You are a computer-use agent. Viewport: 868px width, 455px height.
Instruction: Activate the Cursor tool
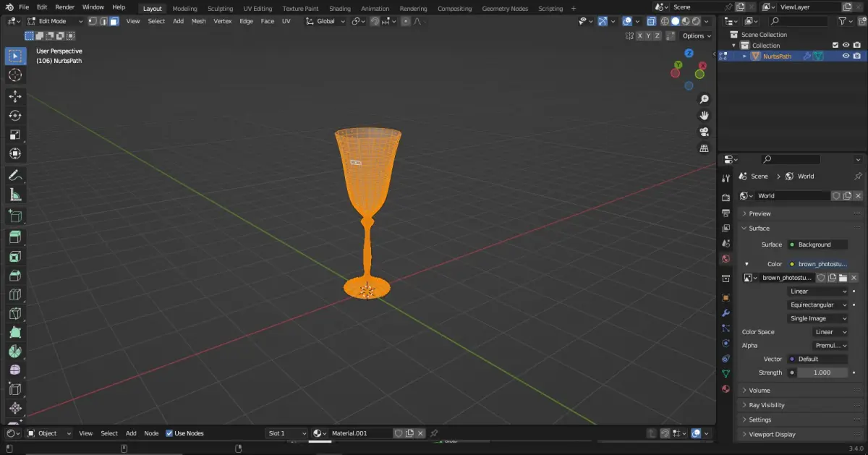pyautogui.click(x=15, y=75)
